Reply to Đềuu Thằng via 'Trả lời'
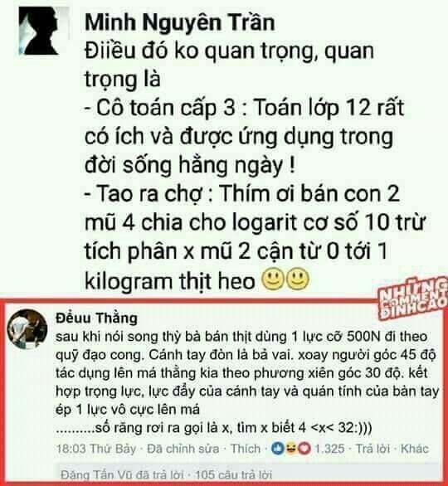448x486 pixels. coord(373,449)
